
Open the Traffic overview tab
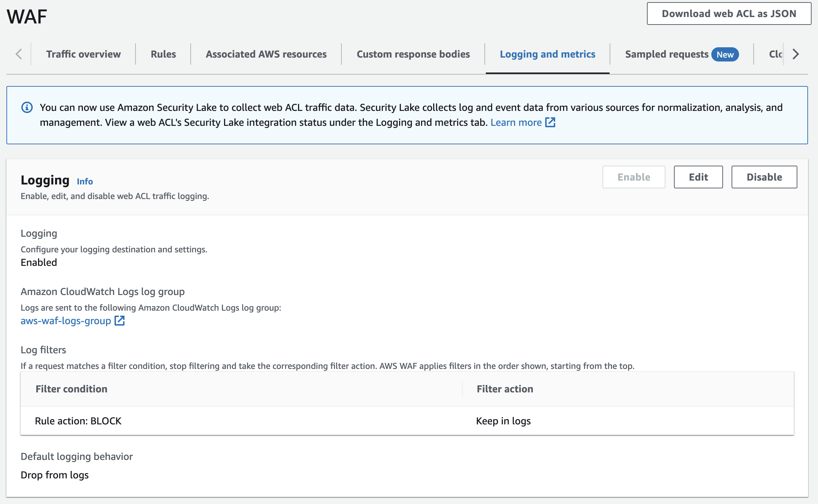83,54
